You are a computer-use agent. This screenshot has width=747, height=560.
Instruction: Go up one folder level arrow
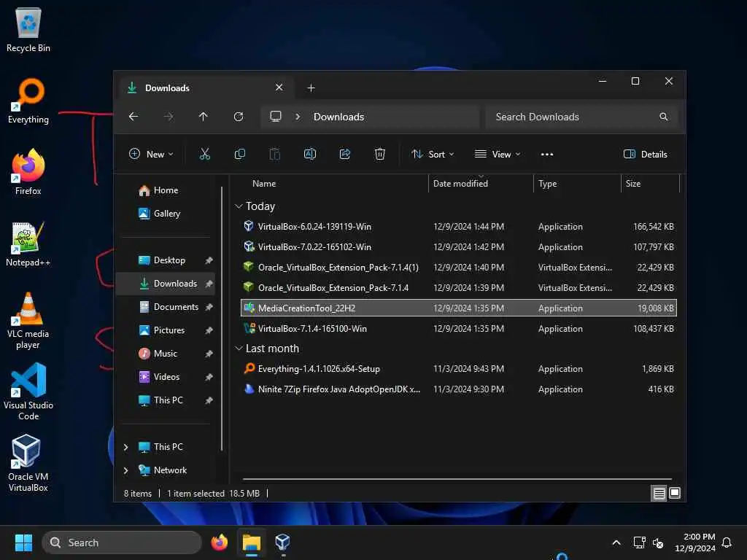click(x=204, y=117)
